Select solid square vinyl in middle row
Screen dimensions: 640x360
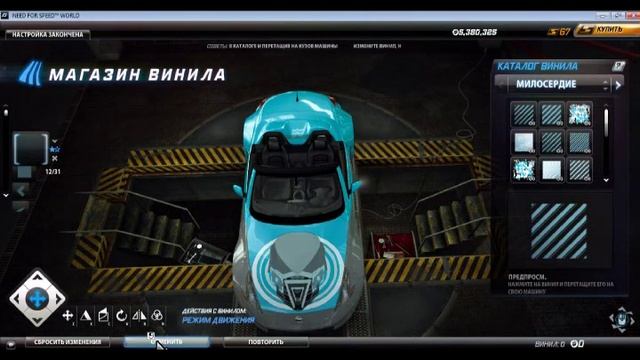coord(524,142)
